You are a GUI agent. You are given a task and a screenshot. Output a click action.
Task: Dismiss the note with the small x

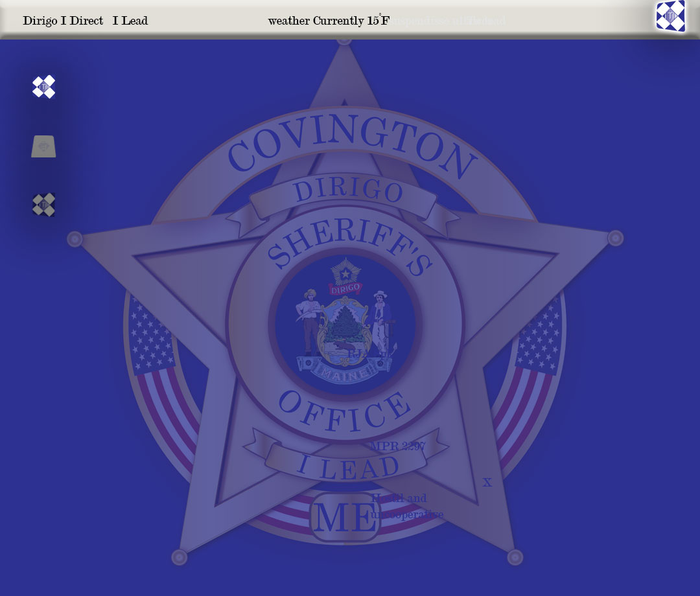487,483
